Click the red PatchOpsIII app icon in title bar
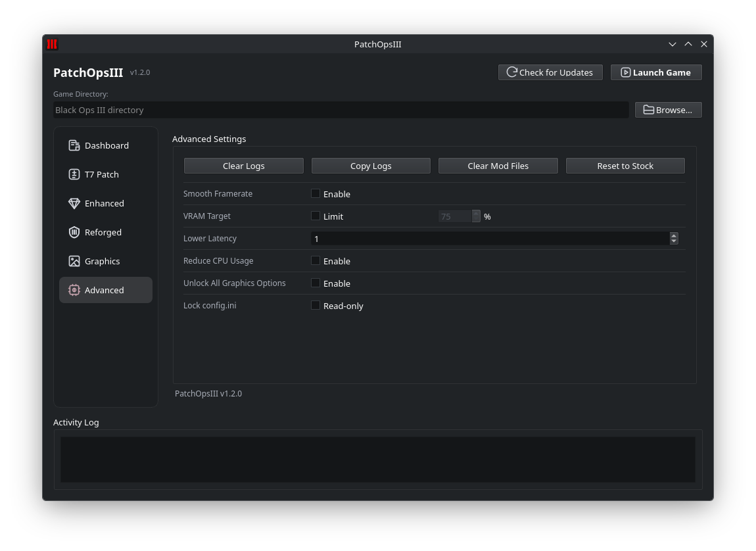 (52, 44)
